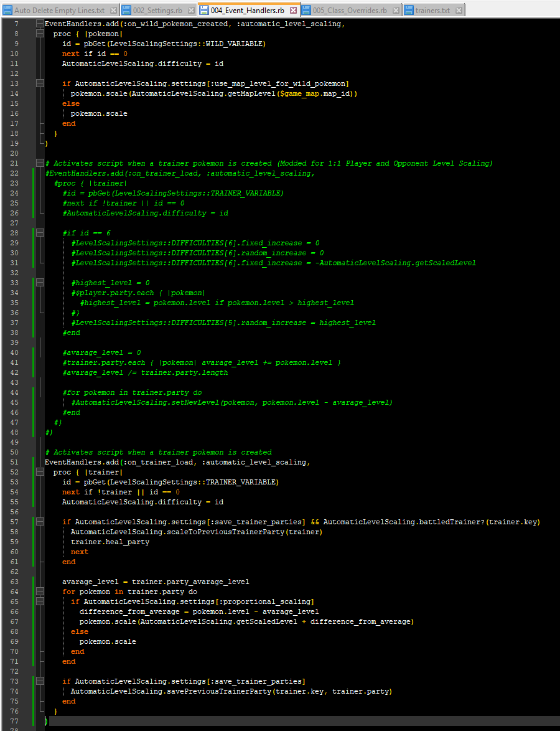Switch to 005_Class_Overrides.rb tab

(x=349, y=11)
